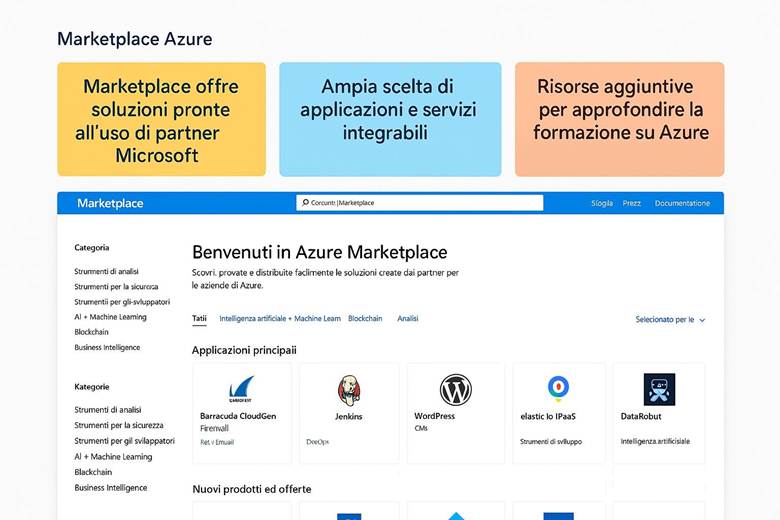Open the Jenkins butler logo
This screenshot has height=520, width=780.
point(349,390)
